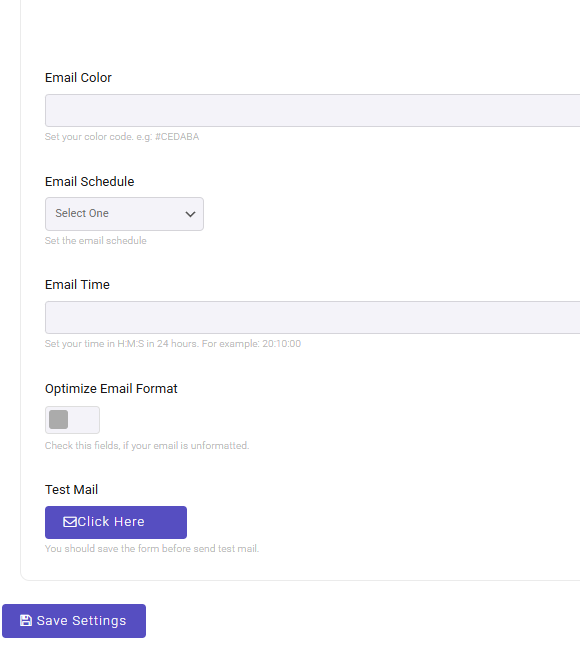Click the 'Click Here' test mail button
This screenshot has height=656, width=580.
[116, 522]
